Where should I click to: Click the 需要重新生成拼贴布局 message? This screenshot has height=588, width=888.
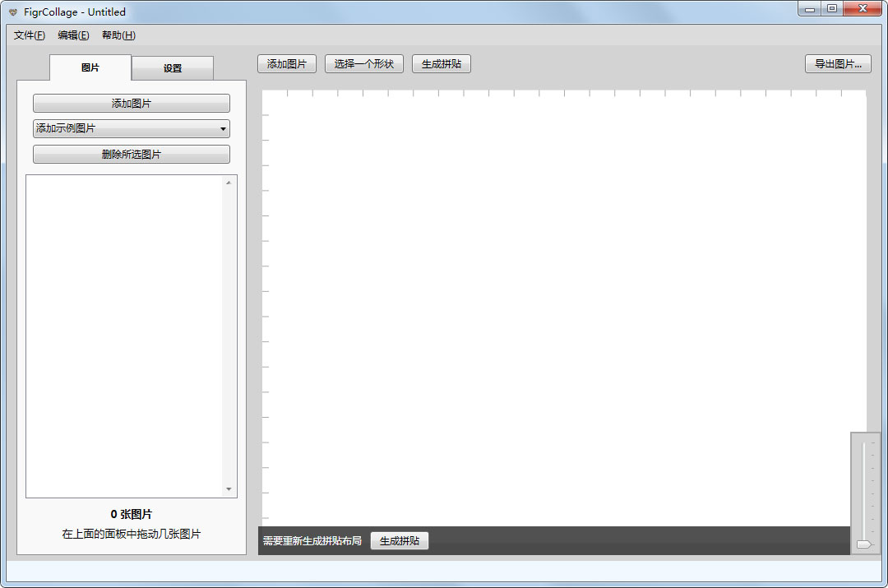click(312, 541)
